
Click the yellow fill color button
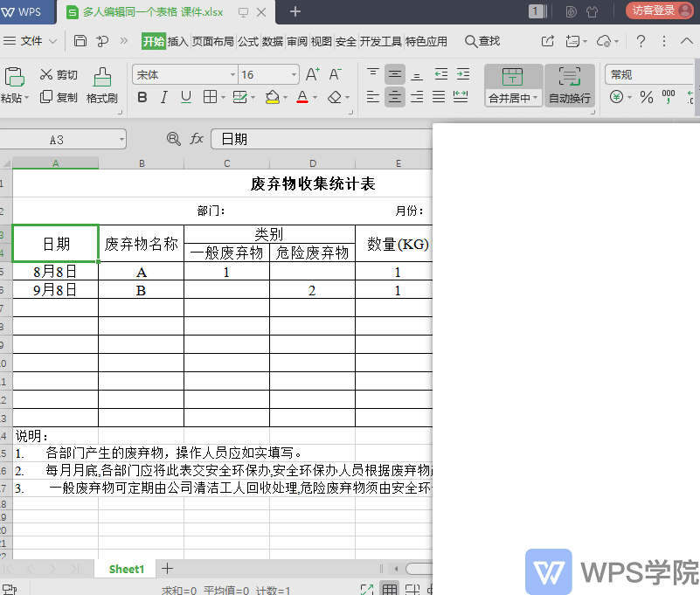tap(272, 97)
